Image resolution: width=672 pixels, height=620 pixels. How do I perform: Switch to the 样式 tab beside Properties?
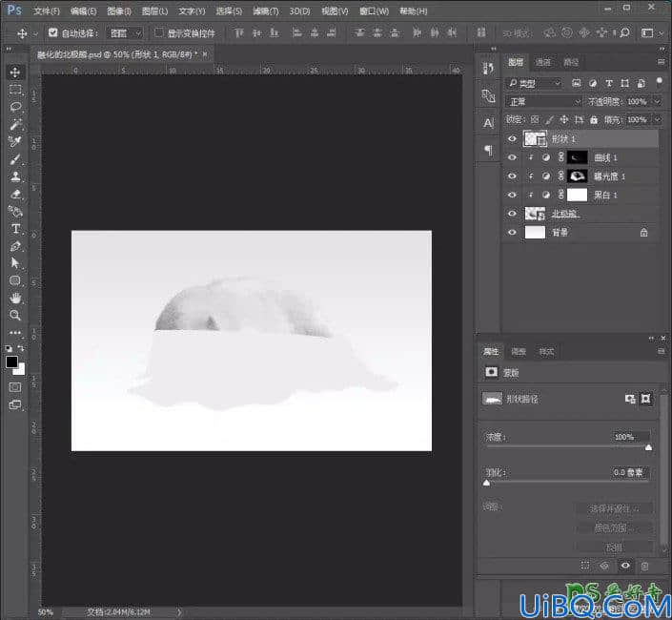tap(546, 352)
